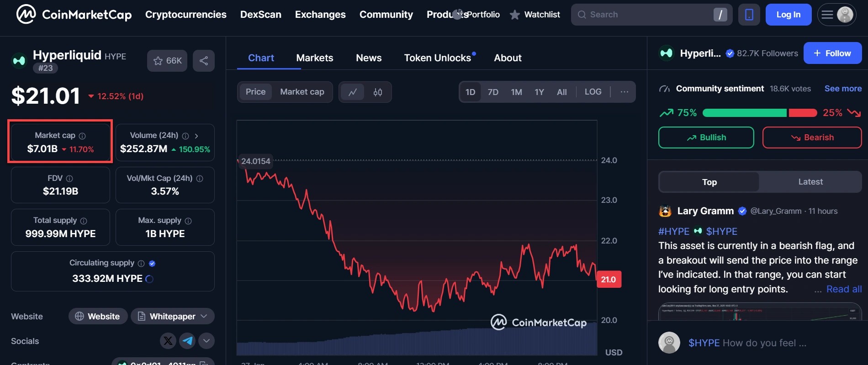Switch to the Latest posts tab

tap(810, 182)
